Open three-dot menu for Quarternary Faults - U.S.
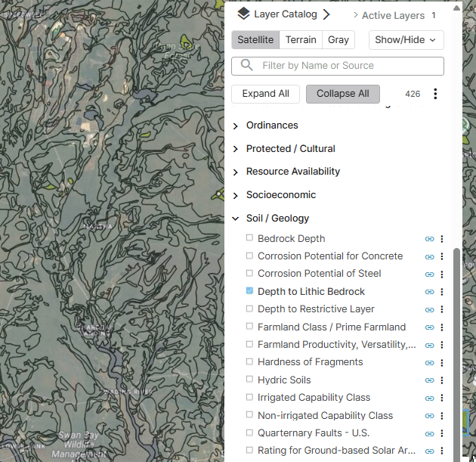476x462 pixels. 442,433
